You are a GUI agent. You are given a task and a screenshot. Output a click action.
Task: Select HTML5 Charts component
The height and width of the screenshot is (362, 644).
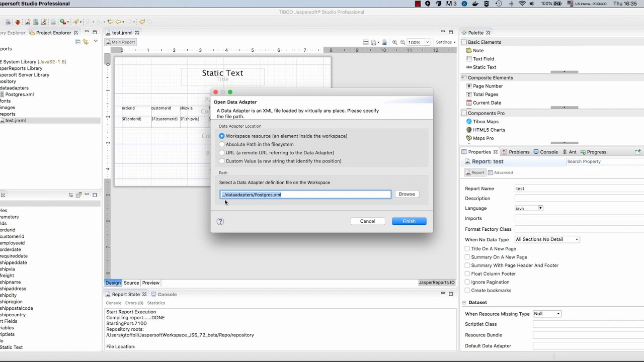(486, 130)
